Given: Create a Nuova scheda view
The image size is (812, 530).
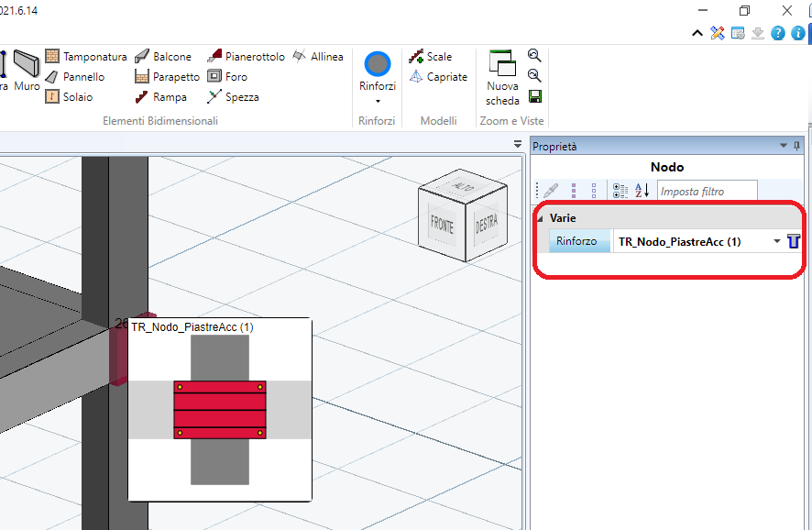Looking at the screenshot, I should click(x=502, y=78).
